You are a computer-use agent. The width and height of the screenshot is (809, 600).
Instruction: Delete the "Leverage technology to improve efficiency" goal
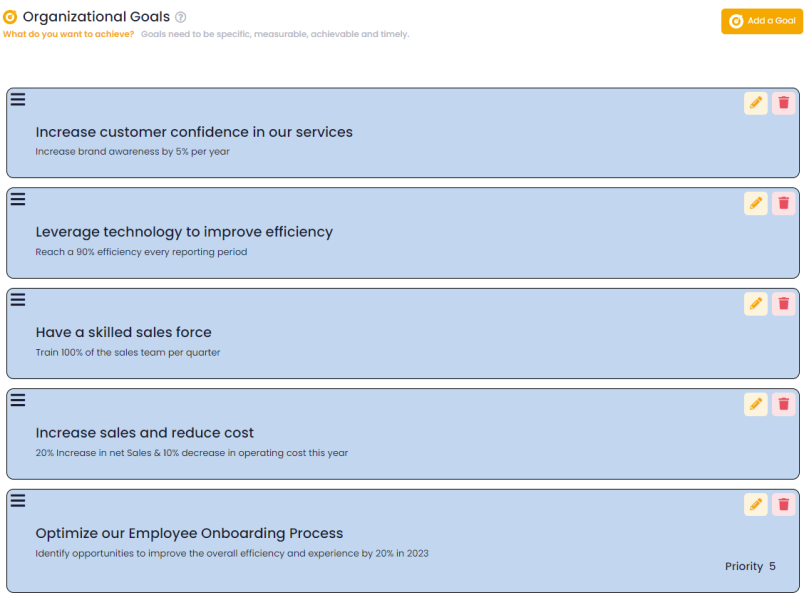(x=784, y=203)
